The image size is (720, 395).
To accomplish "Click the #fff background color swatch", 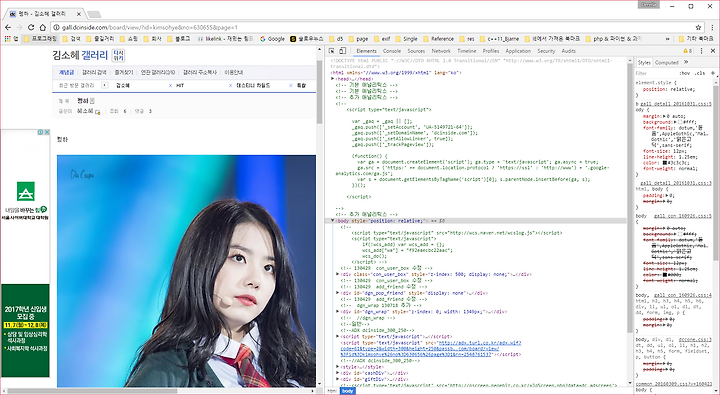I will point(681,122).
